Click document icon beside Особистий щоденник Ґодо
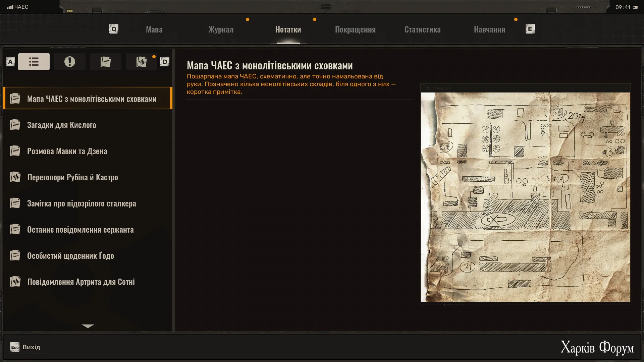644x362 pixels. click(15, 255)
